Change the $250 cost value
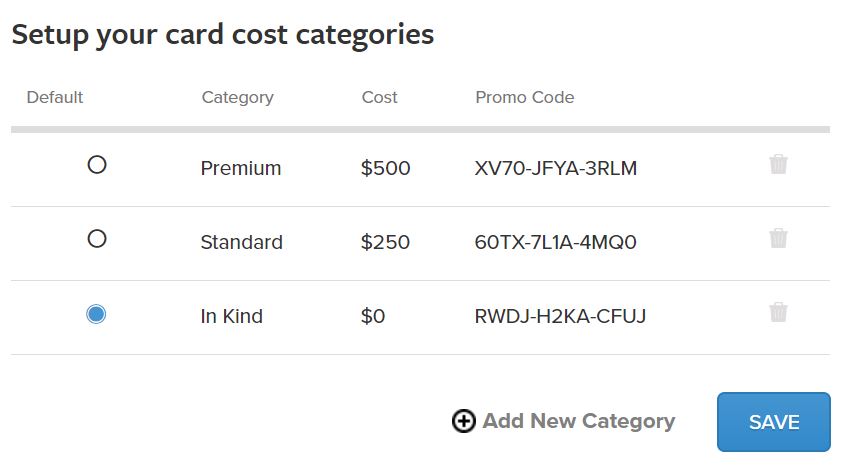The height and width of the screenshot is (468, 857). tap(385, 242)
